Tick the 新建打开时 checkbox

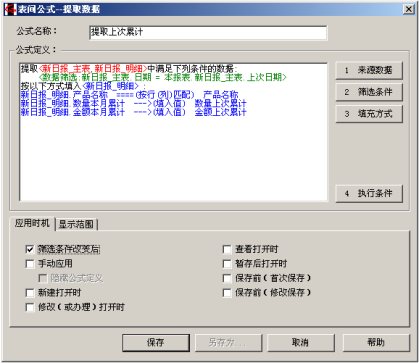pos(30,293)
